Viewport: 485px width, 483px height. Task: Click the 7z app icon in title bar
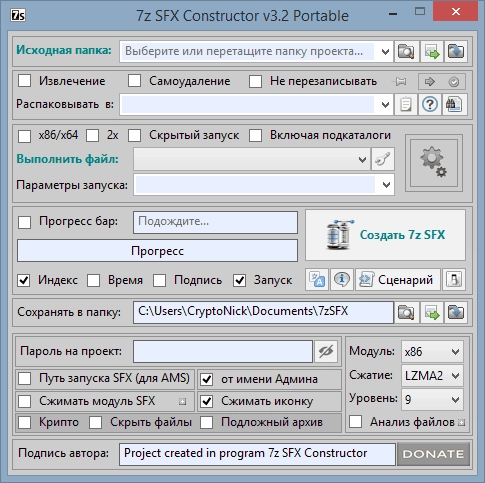(18, 15)
